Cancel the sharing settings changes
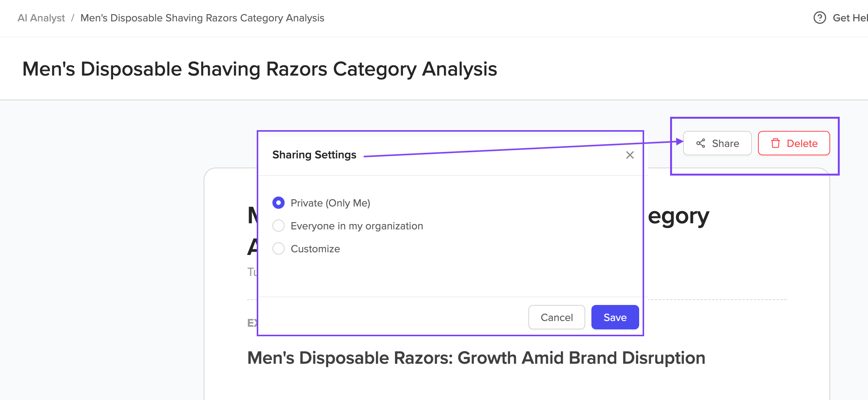The height and width of the screenshot is (400, 868). pyautogui.click(x=557, y=317)
